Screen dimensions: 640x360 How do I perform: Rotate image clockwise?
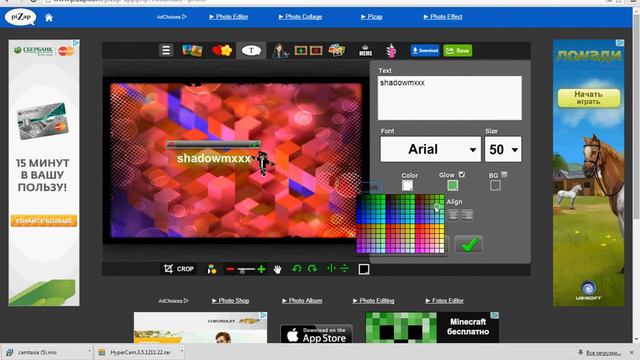tap(312, 269)
